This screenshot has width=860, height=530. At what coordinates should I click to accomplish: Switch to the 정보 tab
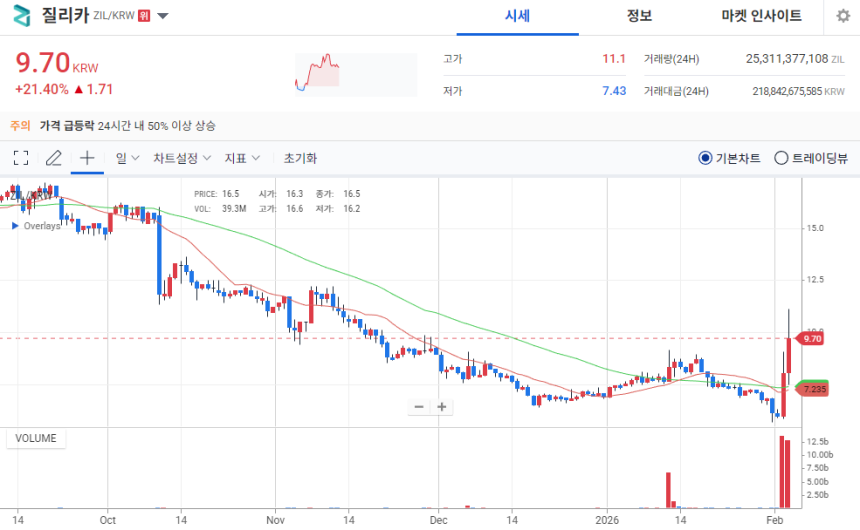coord(640,16)
